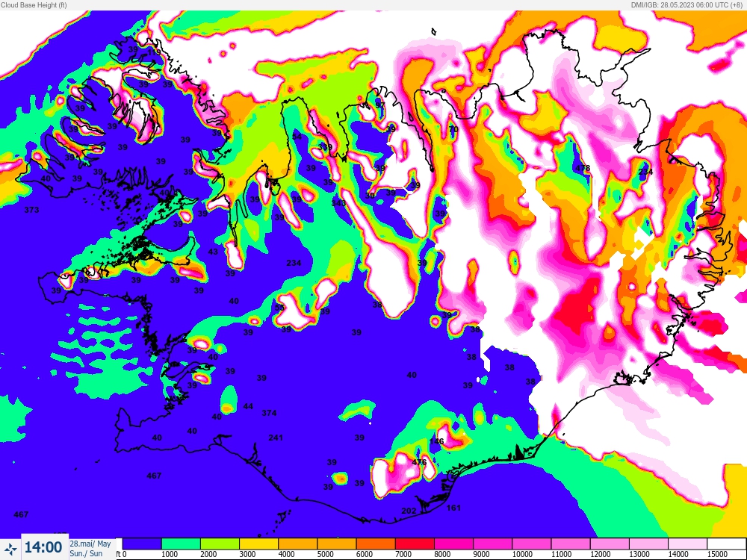Pick the yellow 3000–4000 ft legend swatch
747x560 pixels.
click(x=258, y=544)
